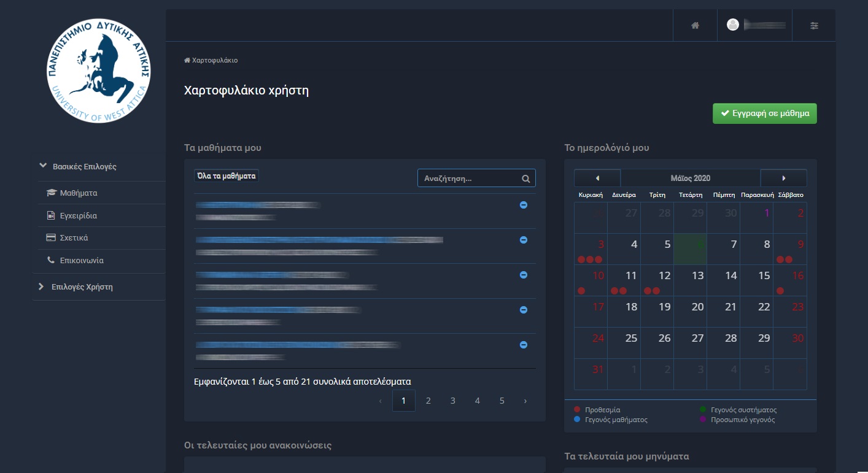Click the University of West Attica logo
This screenshot has height=473, width=868.
[99, 69]
